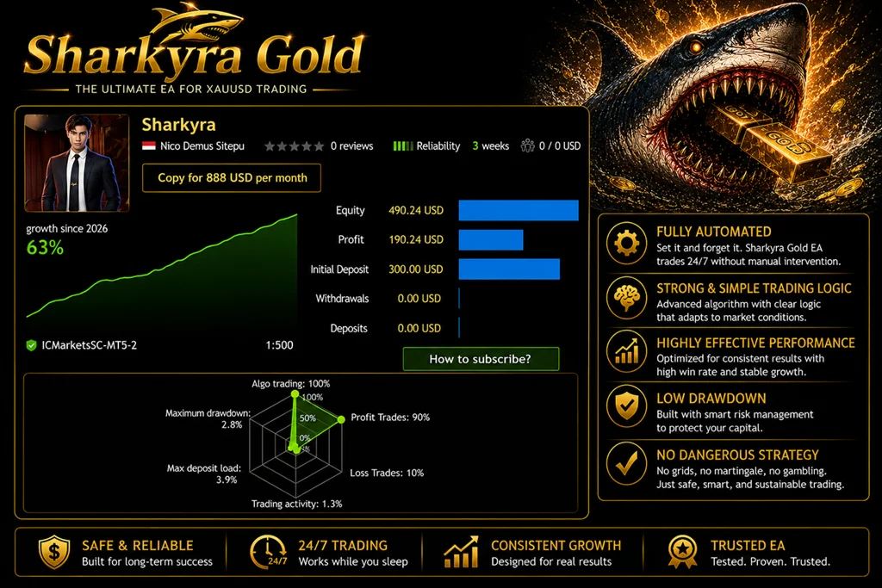Screen dimensions: 882x588
Task: Click the 1:500 leverage text
Action: 280,345
